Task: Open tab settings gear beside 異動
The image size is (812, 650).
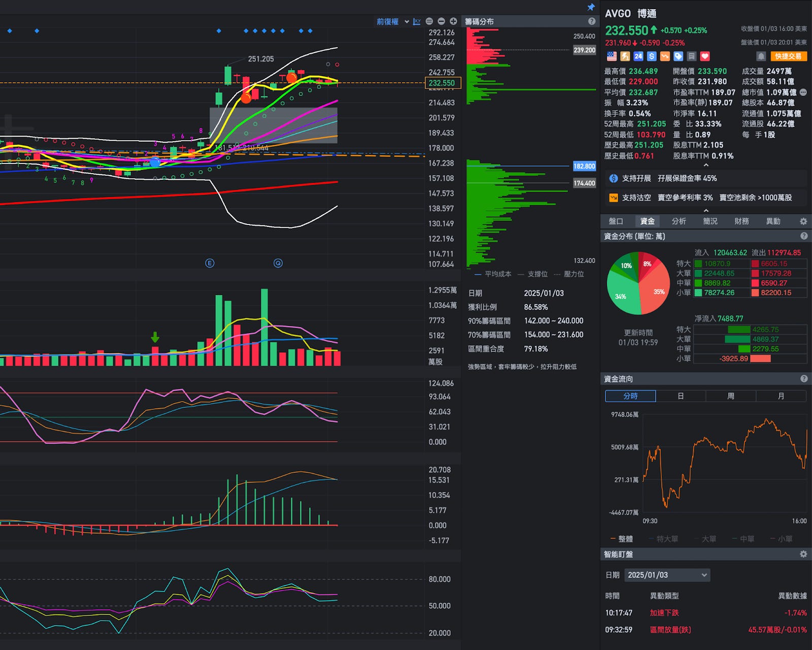Action: coord(803,221)
